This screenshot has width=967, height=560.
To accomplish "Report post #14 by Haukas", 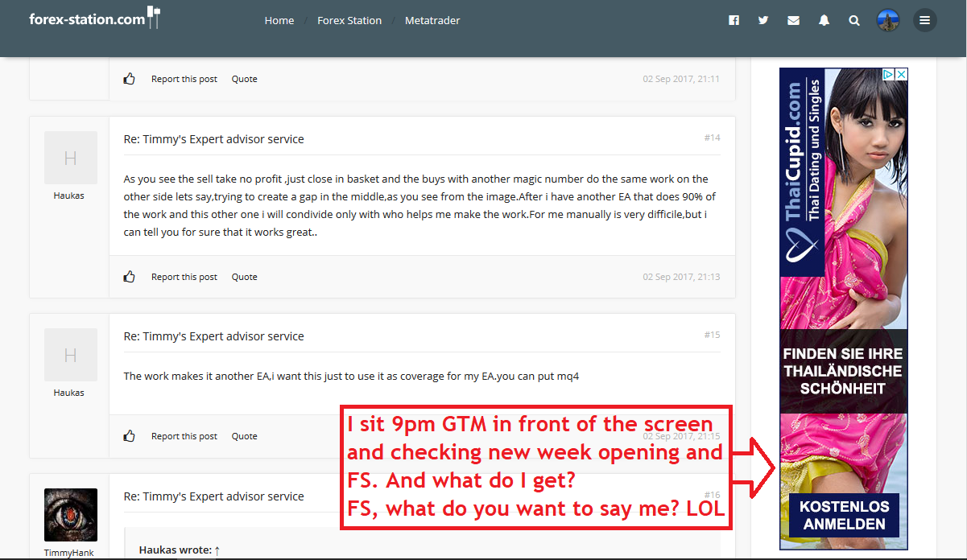I will point(184,277).
